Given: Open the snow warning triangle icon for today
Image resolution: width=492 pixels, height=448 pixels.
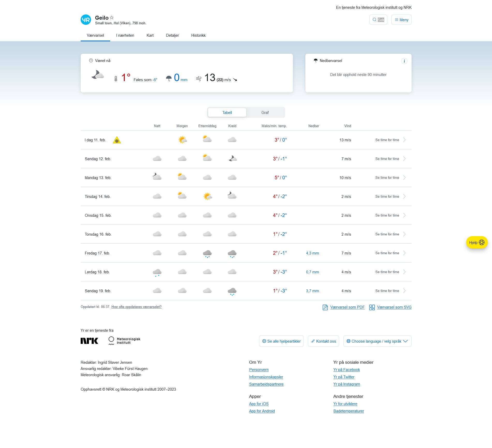Looking at the screenshot, I should point(117,140).
